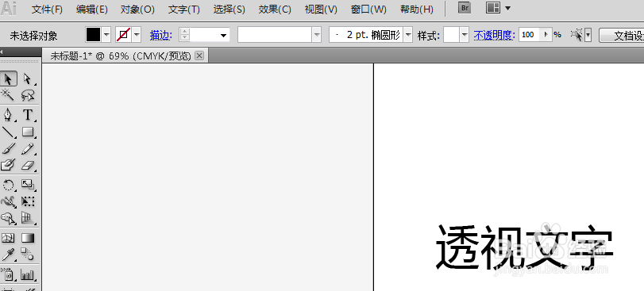Viewport: 644px width, 291px height.
Task: Click the 文档设置 button
Action: pos(622,36)
